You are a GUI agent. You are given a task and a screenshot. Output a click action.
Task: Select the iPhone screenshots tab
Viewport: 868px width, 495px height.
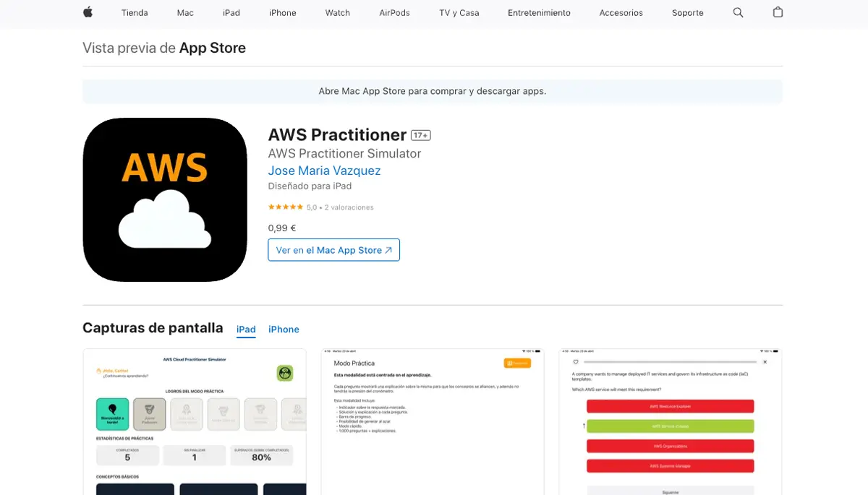(x=284, y=330)
